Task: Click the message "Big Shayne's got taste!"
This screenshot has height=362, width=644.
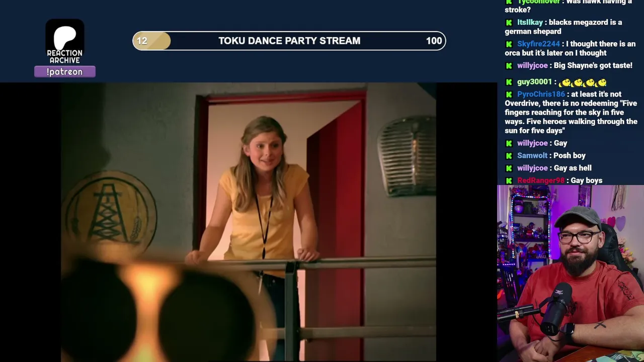Action: [593, 66]
